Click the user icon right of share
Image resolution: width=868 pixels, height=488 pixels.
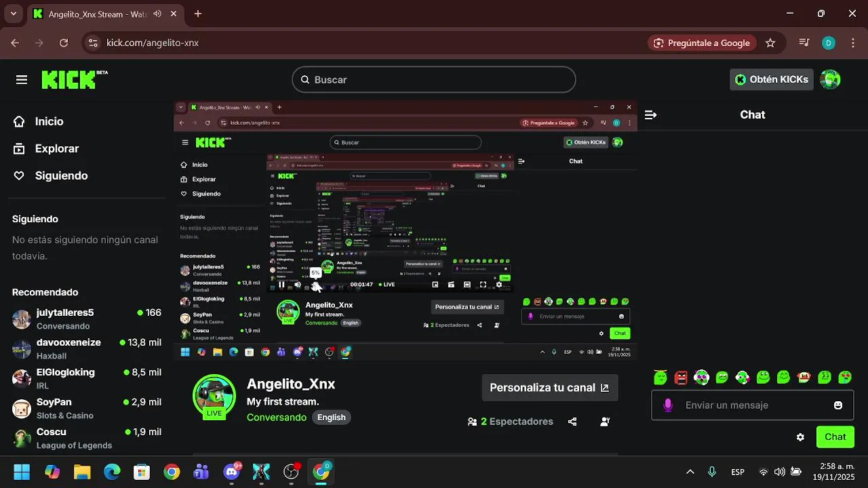(x=605, y=422)
